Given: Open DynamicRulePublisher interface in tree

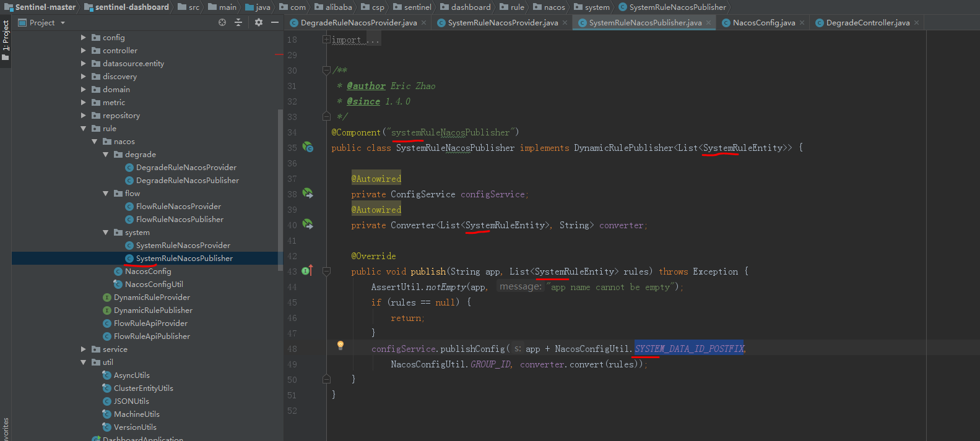Looking at the screenshot, I should point(147,310).
